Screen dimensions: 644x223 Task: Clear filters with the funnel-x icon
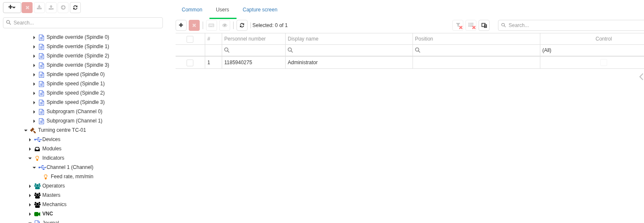coord(458,25)
